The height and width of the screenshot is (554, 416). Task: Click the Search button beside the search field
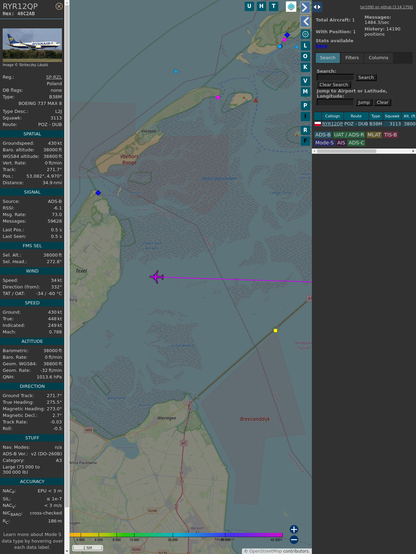(366, 77)
